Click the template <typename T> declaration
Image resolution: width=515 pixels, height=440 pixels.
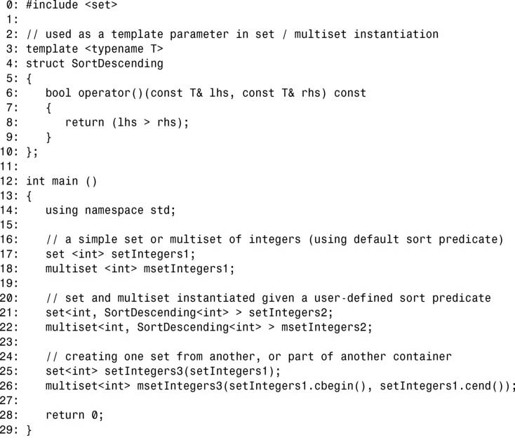click(x=94, y=49)
